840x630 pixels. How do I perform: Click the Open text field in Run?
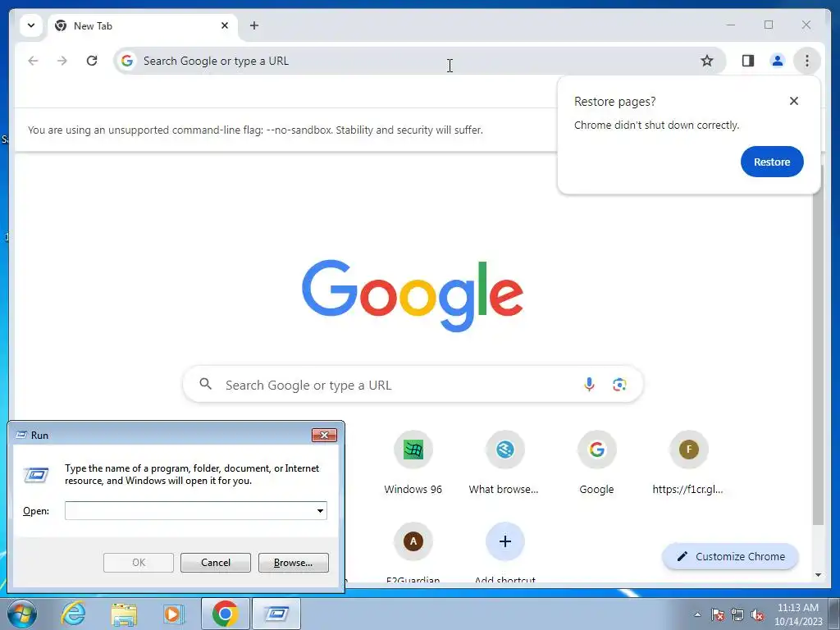pyautogui.click(x=189, y=510)
